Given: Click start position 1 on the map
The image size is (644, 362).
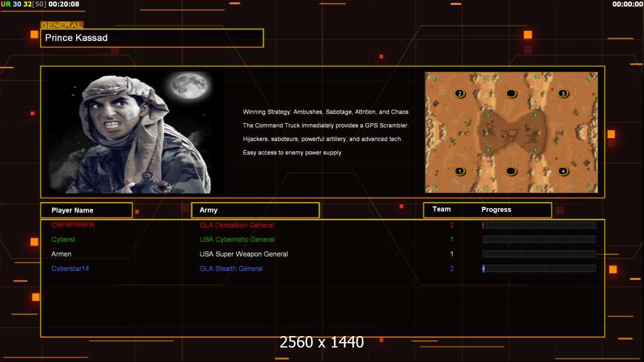Looking at the screenshot, I should 460,171.
